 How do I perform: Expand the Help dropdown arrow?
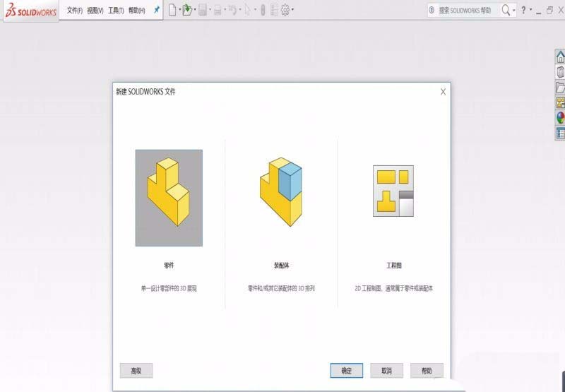tap(531, 9)
